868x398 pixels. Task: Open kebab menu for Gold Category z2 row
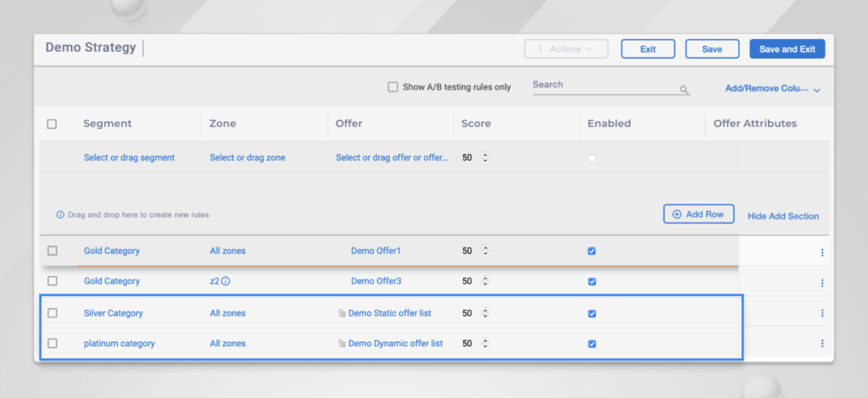pyautogui.click(x=821, y=282)
